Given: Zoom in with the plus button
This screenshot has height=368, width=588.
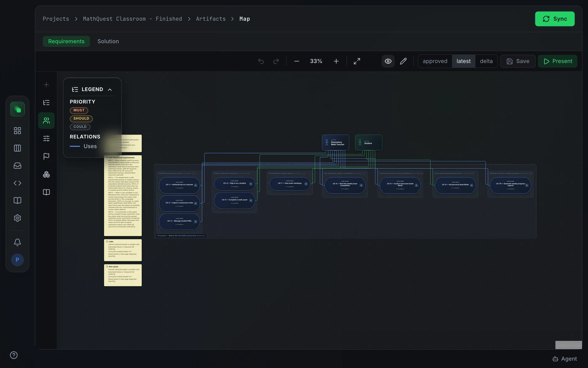Looking at the screenshot, I should [x=336, y=61].
